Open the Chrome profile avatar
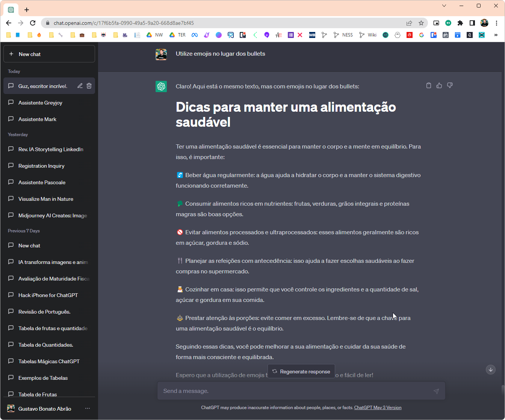Image resolution: width=505 pixels, height=420 pixels. coord(484,23)
